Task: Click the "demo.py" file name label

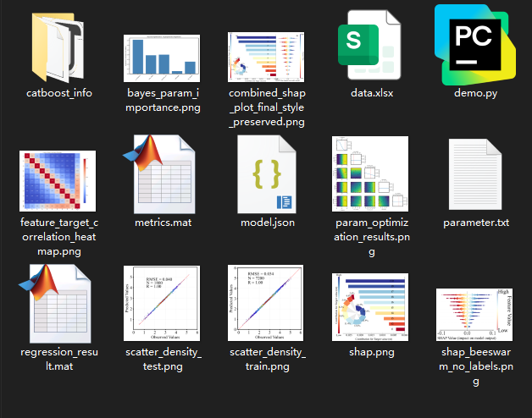Action: click(476, 93)
